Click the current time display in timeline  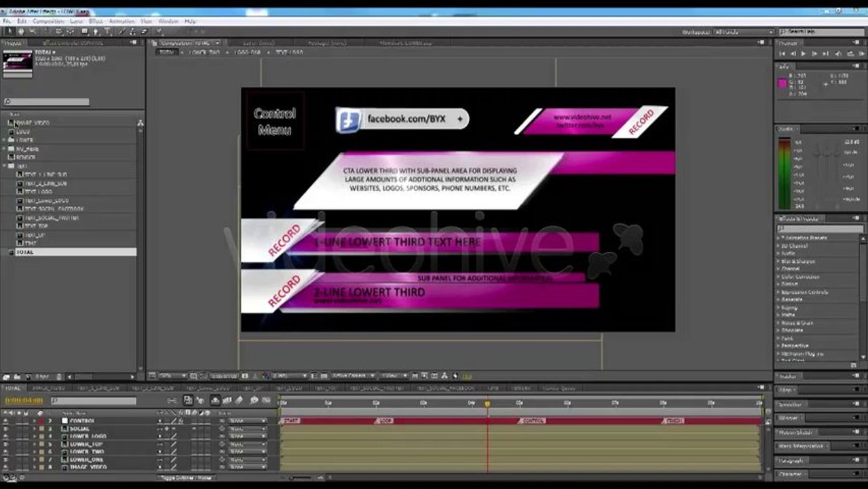point(24,401)
